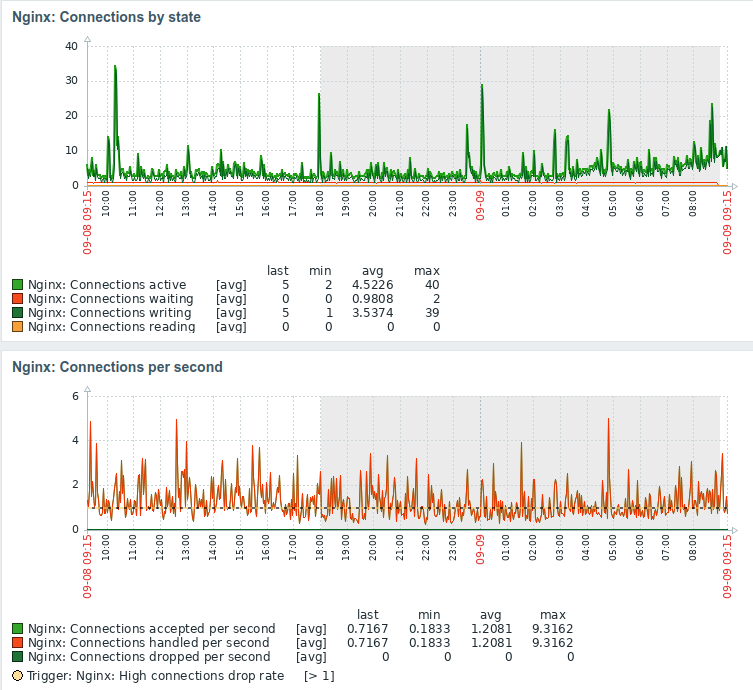Click the 09-09 09:15 end label, bottom graph
This screenshot has height=690, width=753.
[x=727, y=567]
